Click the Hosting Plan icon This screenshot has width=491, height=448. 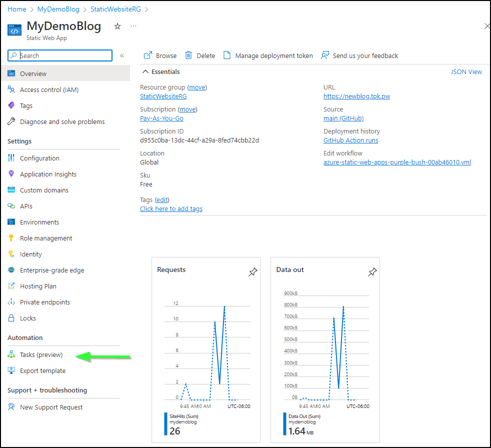click(11, 286)
